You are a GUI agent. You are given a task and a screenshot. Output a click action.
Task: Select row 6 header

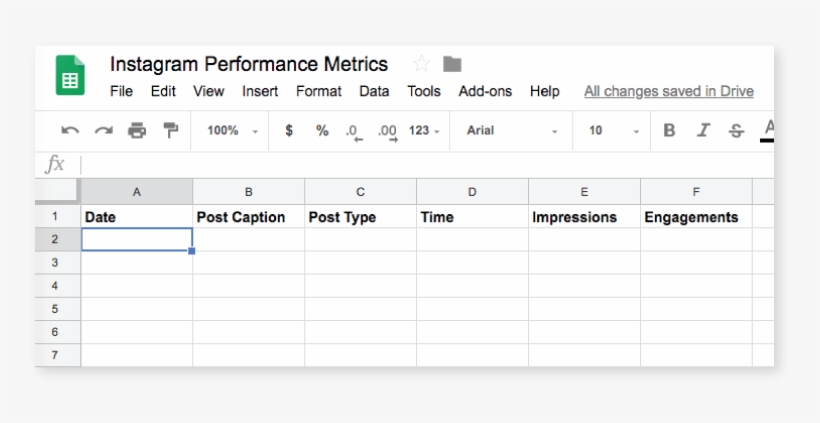58,332
